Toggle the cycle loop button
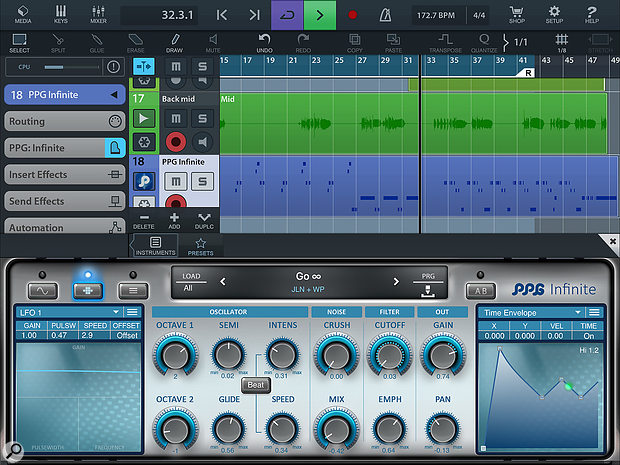620x465 pixels. (x=287, y=15)
